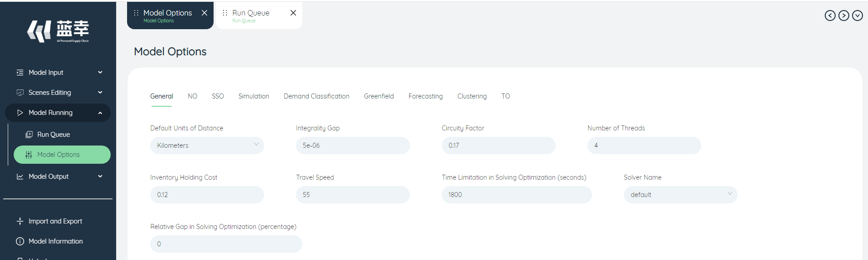Click the Model Options page heading
This screenshot has width=868, height=260.
click(170, 52)
